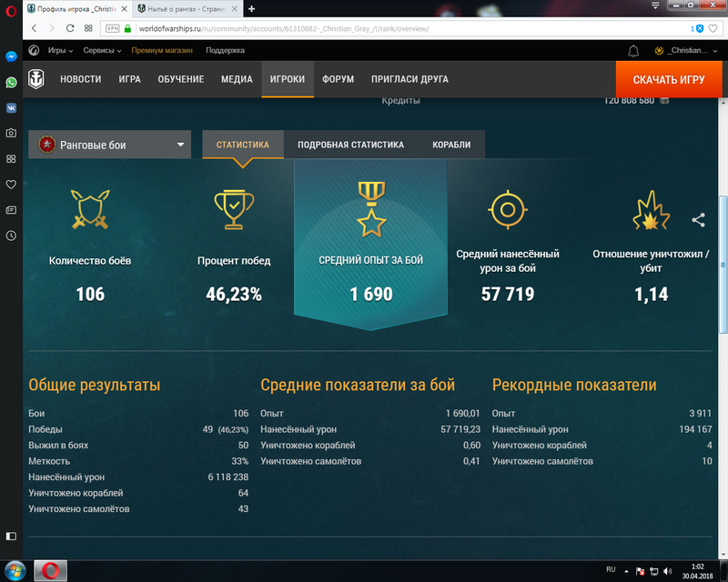Click the share icon near kill ratio
The height and width of the screenshot is (582, 728).
698,220
